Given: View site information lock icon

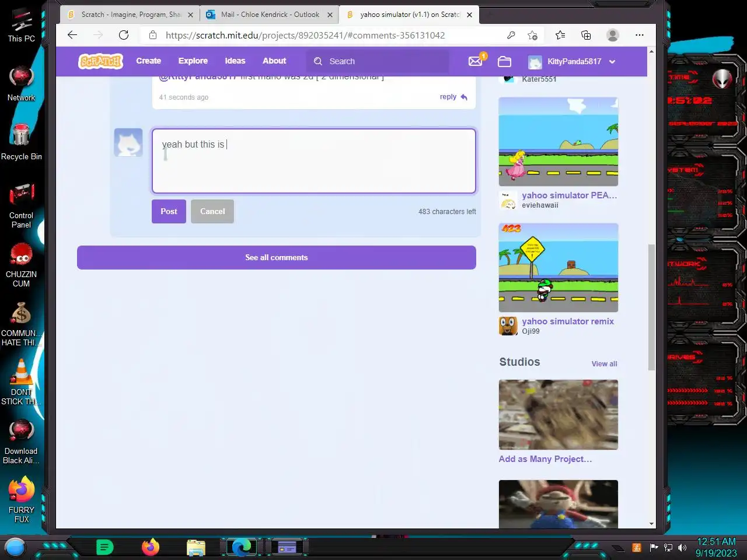Looking at the screenshot, I should (x=153, y=35).
